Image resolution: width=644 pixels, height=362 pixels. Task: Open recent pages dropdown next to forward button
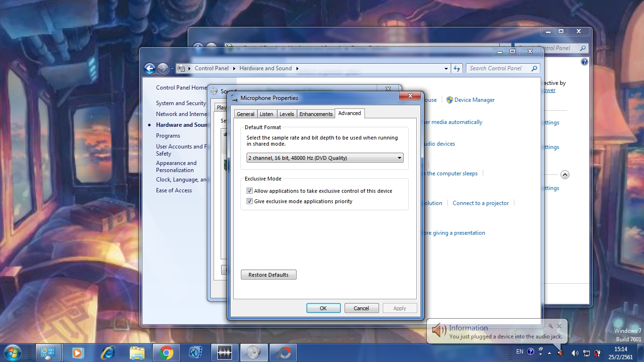[172, 69]
